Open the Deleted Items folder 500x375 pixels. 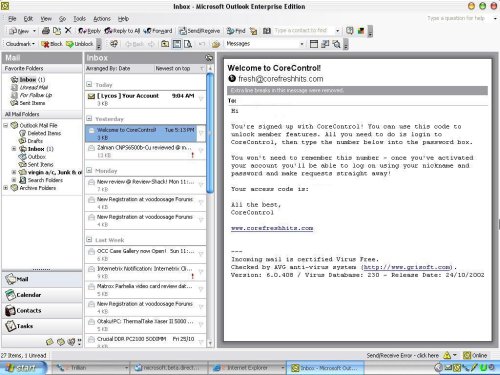tap(40, 133)
